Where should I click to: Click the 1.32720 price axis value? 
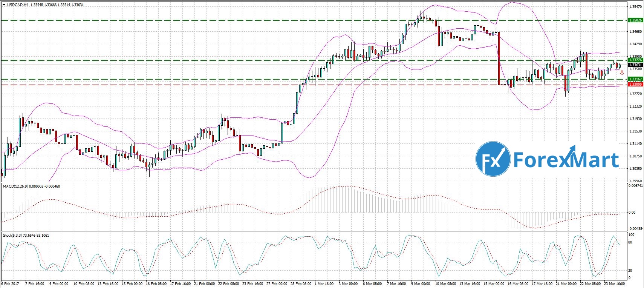coord(635,94)
